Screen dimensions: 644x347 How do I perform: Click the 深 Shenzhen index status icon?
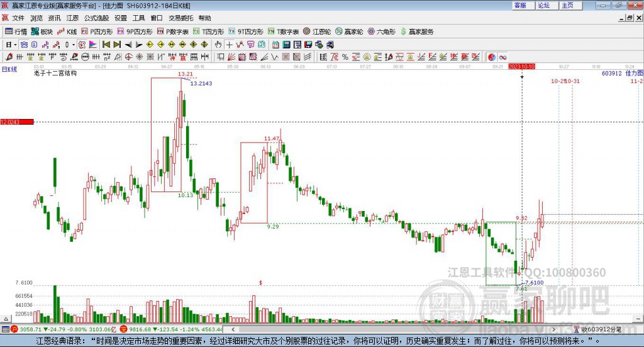point(123,329)
